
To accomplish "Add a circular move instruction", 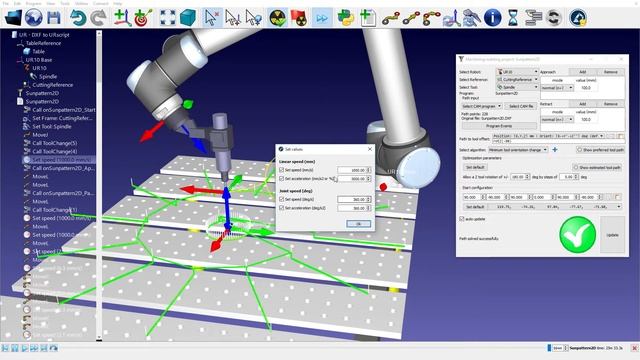I will point(431,18).
